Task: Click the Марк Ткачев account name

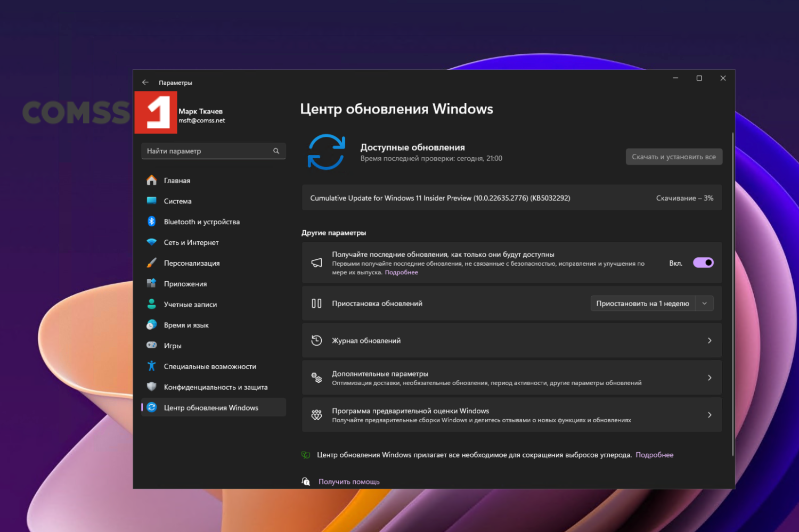Action: pos(201,111)
